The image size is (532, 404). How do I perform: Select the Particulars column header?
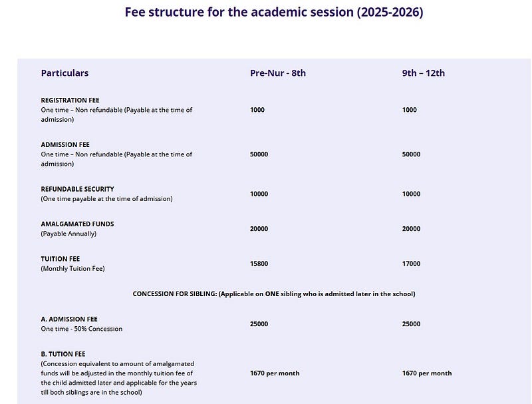coord(65,73)
